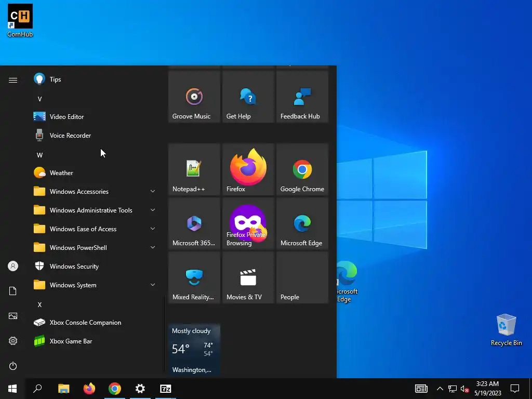The image size is (532, 399).
Task: Open Tips from the app list
Action: pos(95,79)
